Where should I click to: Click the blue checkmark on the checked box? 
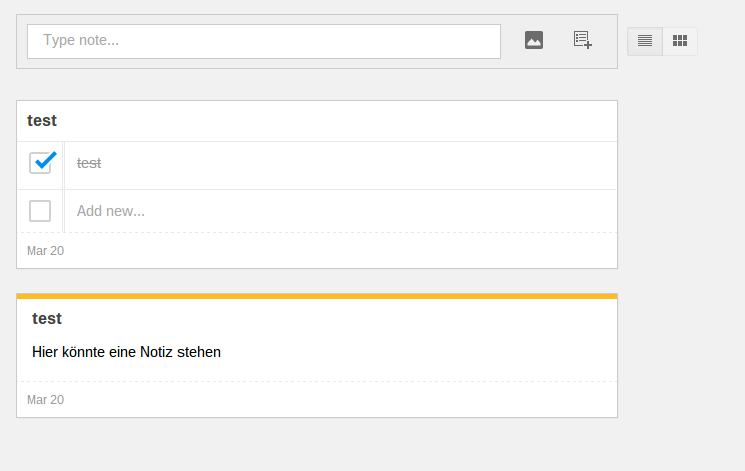click(44, 160)
